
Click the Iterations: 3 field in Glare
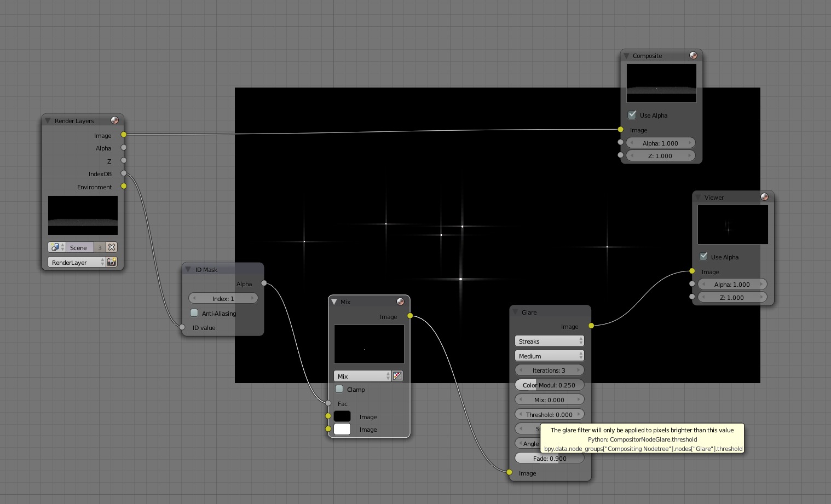pos(550,370)
